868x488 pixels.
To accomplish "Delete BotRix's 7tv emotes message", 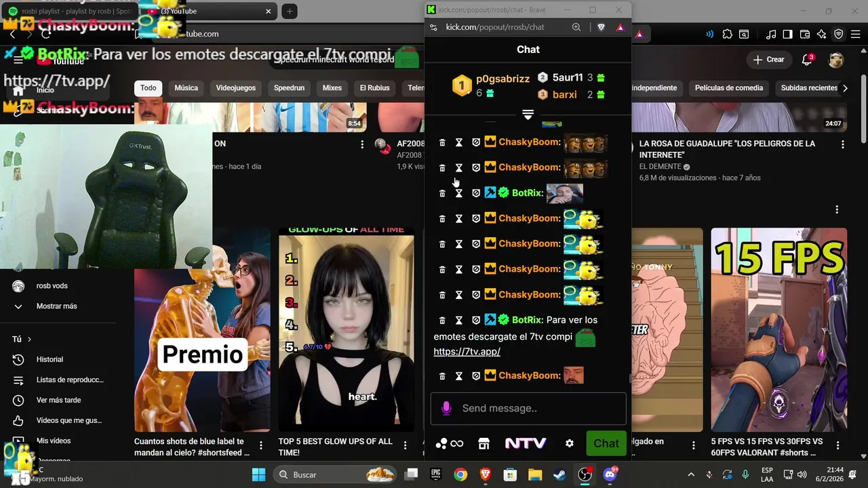I will (442, 320).
